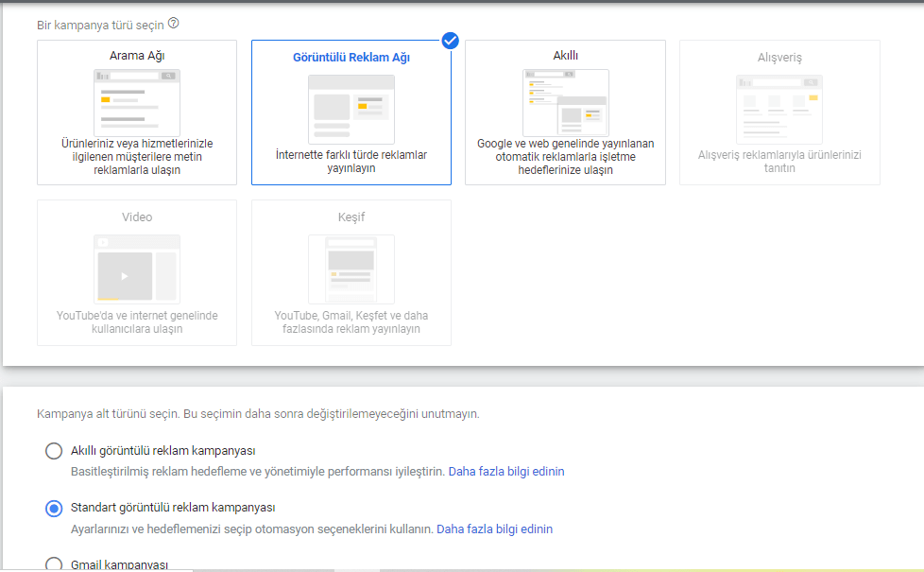The width and height of the screenshot is (924, 572).
Task: Click the Keşif campaign illustration icon
Action: pos(351,269)
